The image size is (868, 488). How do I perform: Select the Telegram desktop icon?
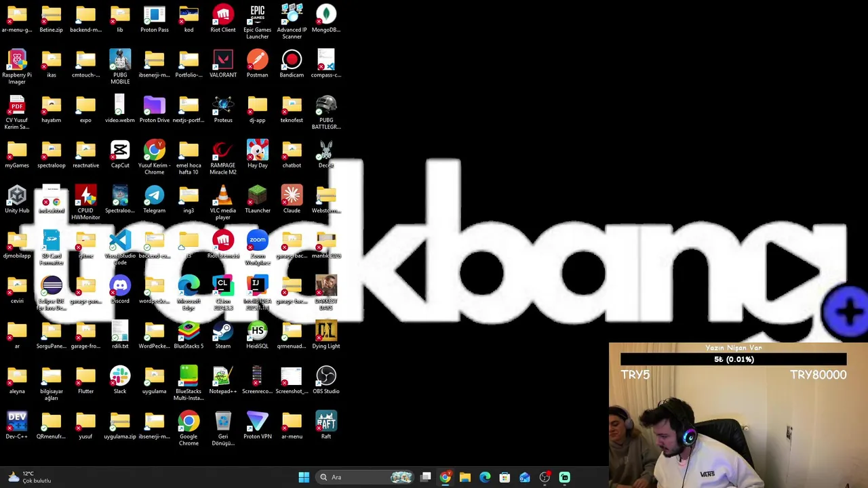[x=155, y=200]
